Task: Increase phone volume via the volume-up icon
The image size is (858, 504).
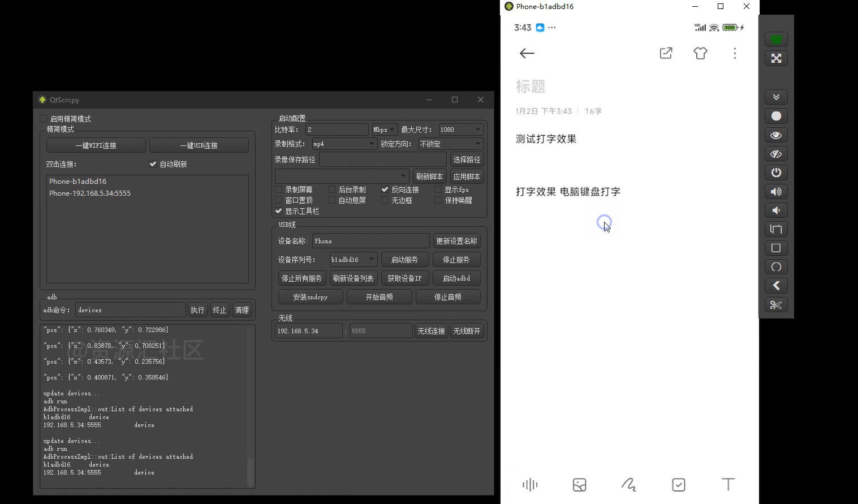Action: pos(775,191)
